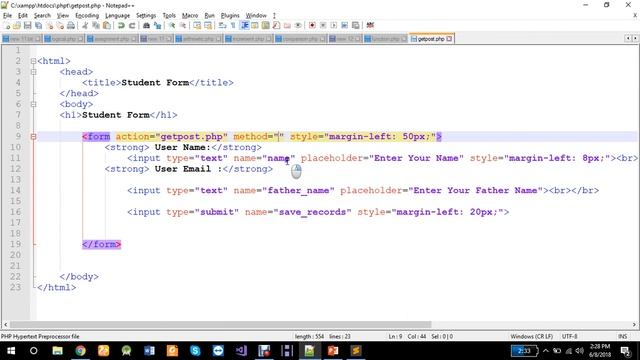Toggle the Show Indent Guide icon
Image resolution: width=640 pixels, height=360 pixels.
pyautogui.click(x=244, y=25)
